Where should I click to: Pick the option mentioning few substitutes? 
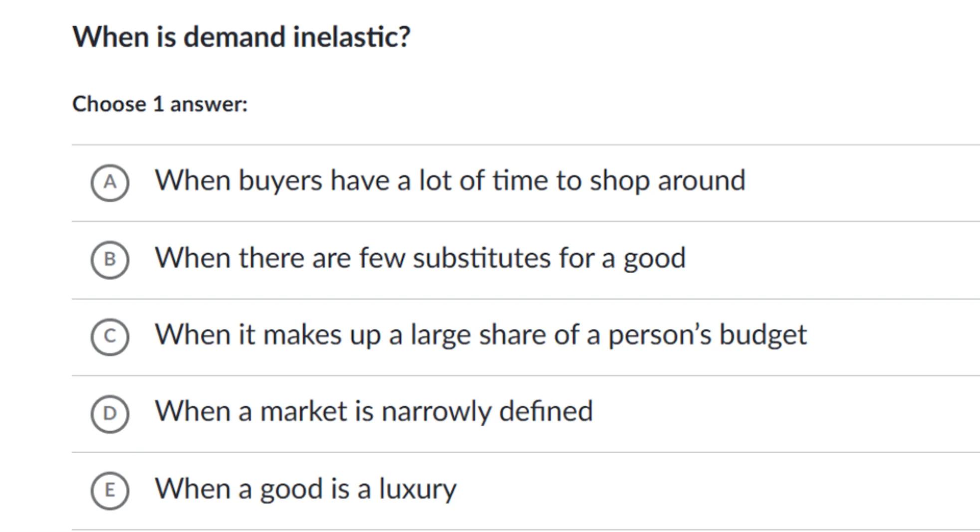[420, 258]
